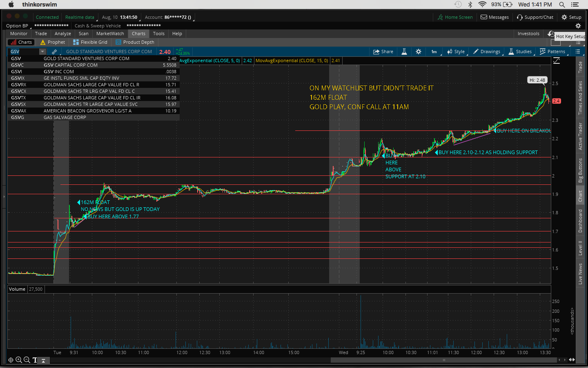
Task: Open the Big Buttons side panel
Action: click(580, 171)
